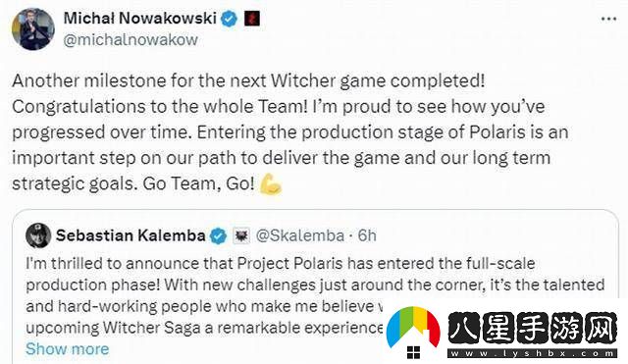Image resolution: width=628 pixels, height=364 pixels.
Task: Open the quoted tweet about Project Polaris
Action: coord(315,286)
